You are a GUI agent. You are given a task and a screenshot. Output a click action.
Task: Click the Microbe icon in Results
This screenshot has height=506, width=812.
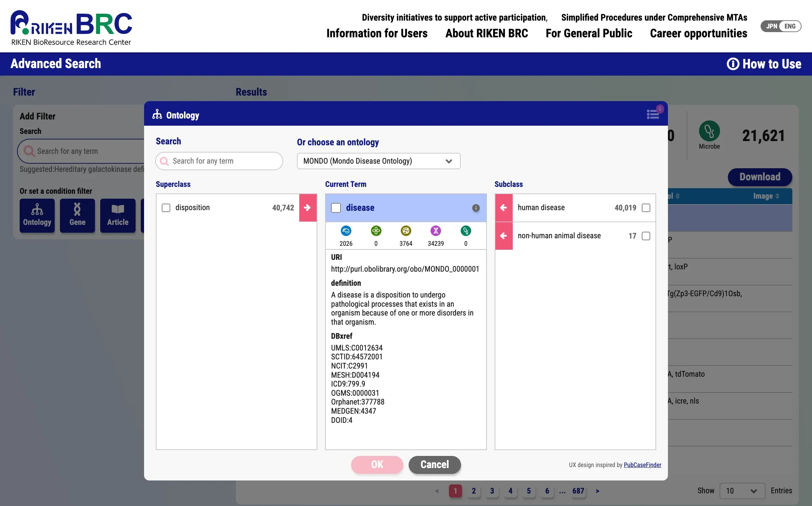(709, 131)
